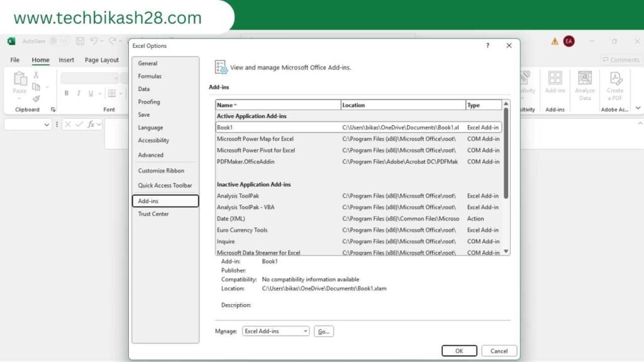The image size is (644, 362).
Task: Confirm the dialog with OK
Action: click(459, 351)
